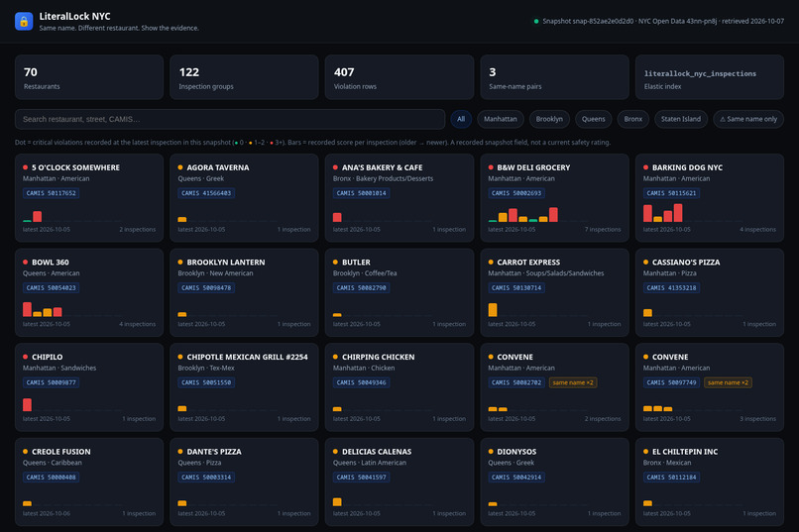Click CAMIS 50002693 badge

[x=516, y=193]
